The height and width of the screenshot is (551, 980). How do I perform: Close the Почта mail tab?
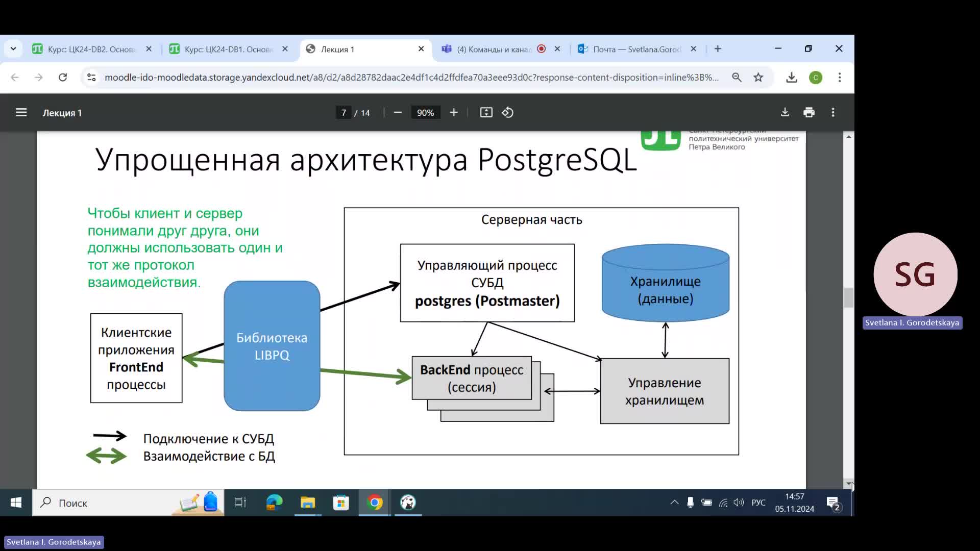[x=693, y=49]
